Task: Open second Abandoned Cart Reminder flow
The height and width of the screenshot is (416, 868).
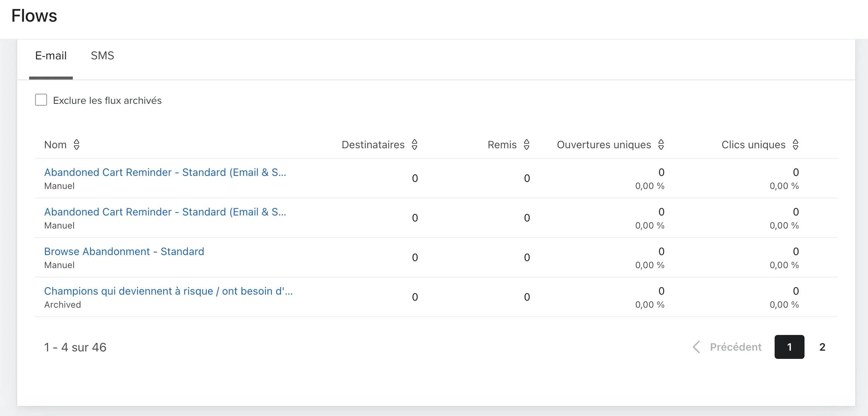Action: (165, 212)
